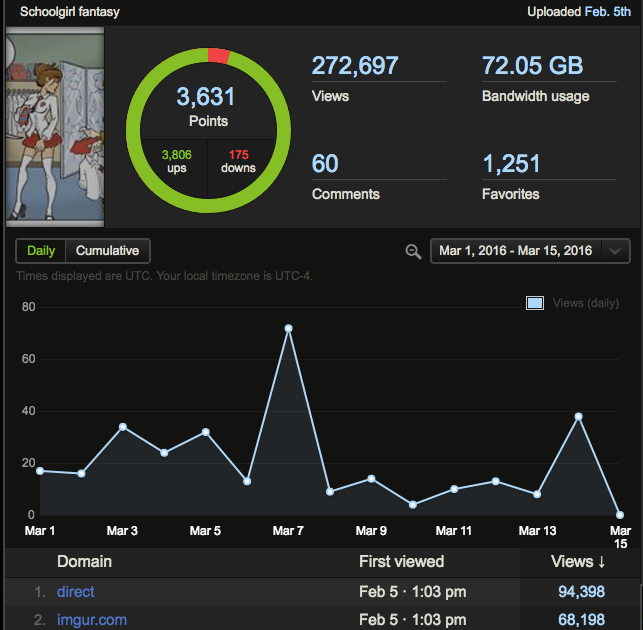The width and height of the screenshot is (643, 630).
Task: Click the date range dropdown arrow
Action: [x=617, y=251]
